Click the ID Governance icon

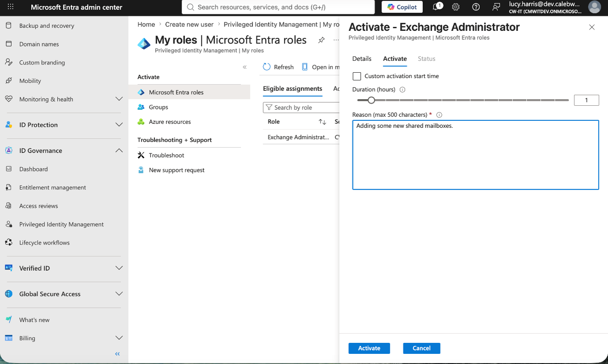tap(9, 150)
